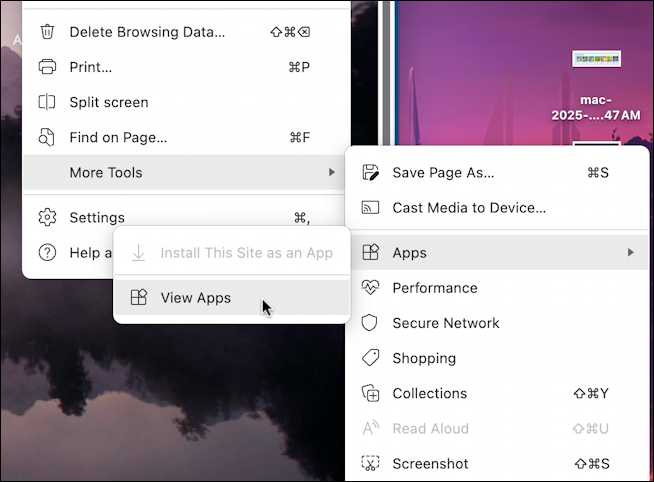This screenshot has height=482, width=654.
Task: Click the Save Page As disk icon
Action: [x=370, y=172]
